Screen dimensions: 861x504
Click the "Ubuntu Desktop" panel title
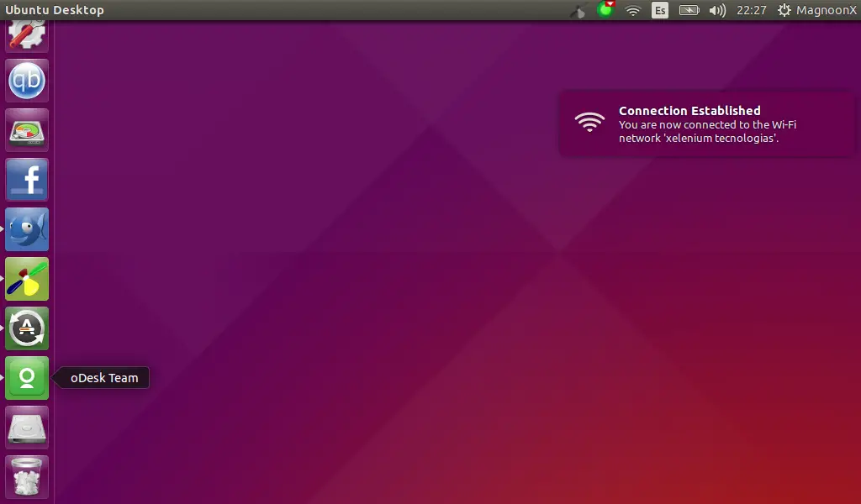point(55,10)
